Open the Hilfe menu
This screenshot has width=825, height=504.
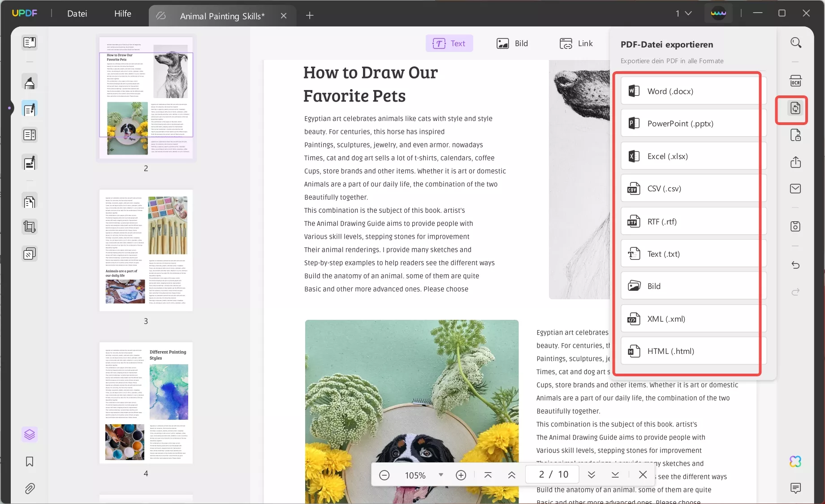click(123, 13)
